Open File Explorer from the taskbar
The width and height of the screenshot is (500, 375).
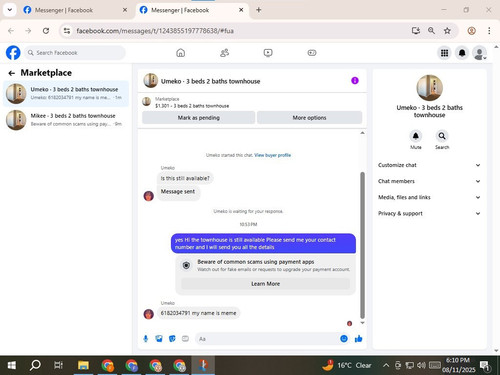click(x=83, y=365)
